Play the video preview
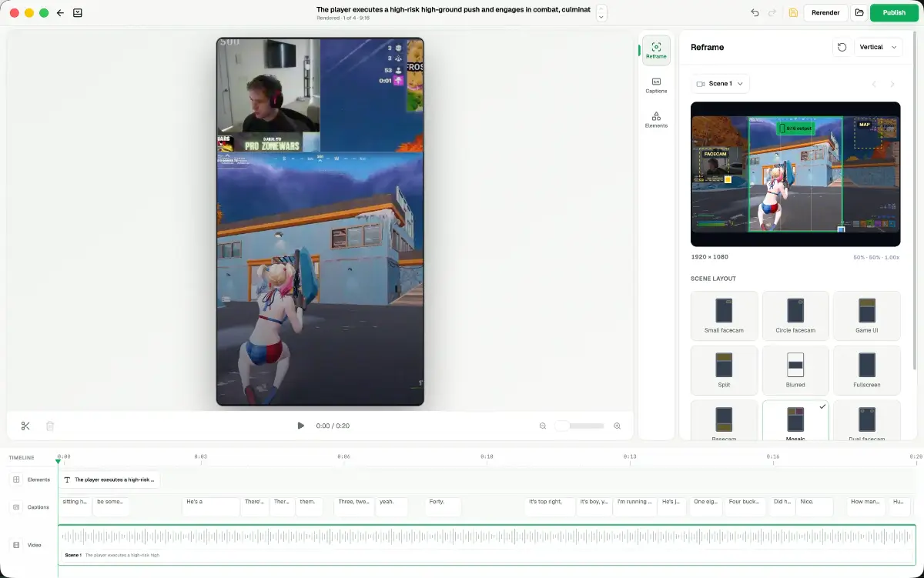 pyautogui.click(x=300, y=426)
